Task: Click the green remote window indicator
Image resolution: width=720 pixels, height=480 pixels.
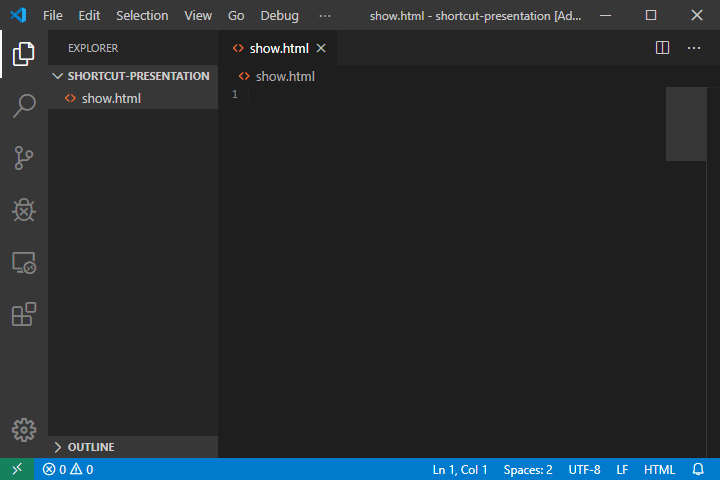Action: (16, 469)
